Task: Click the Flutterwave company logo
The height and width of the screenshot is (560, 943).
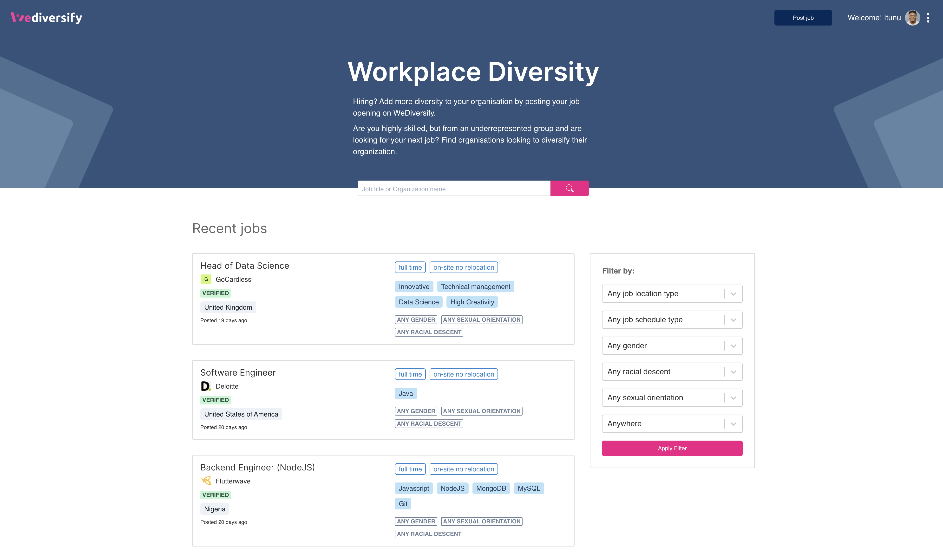Action: [206, 481]
